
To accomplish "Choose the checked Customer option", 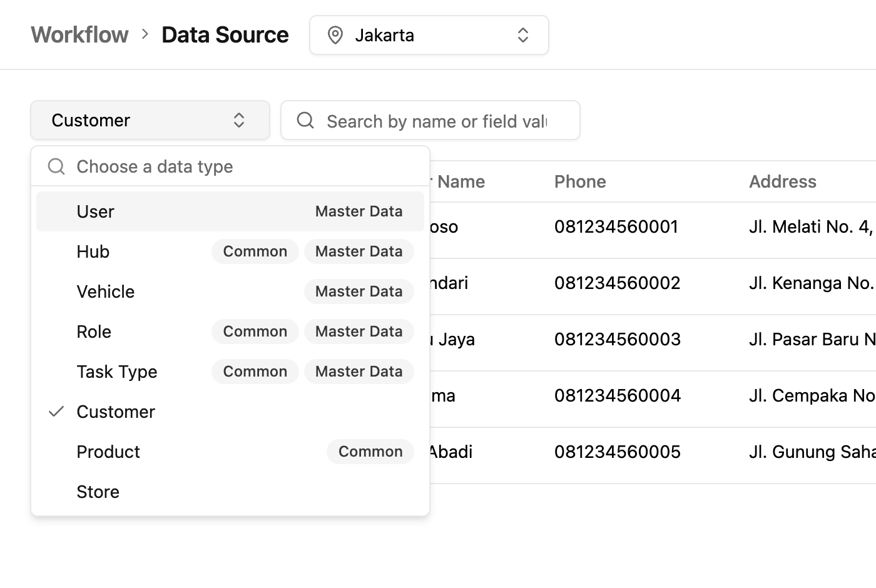I will coord(230,412).
